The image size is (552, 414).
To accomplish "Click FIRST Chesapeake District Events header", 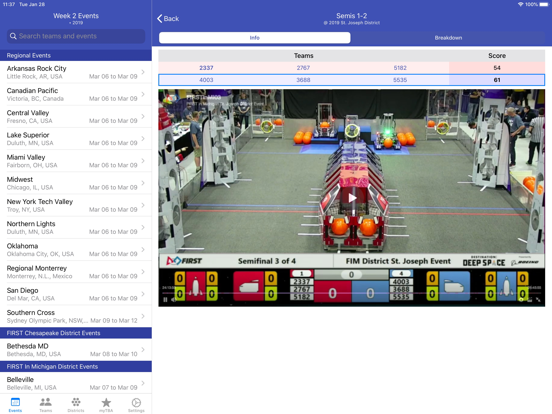I will tap(76, 333).
